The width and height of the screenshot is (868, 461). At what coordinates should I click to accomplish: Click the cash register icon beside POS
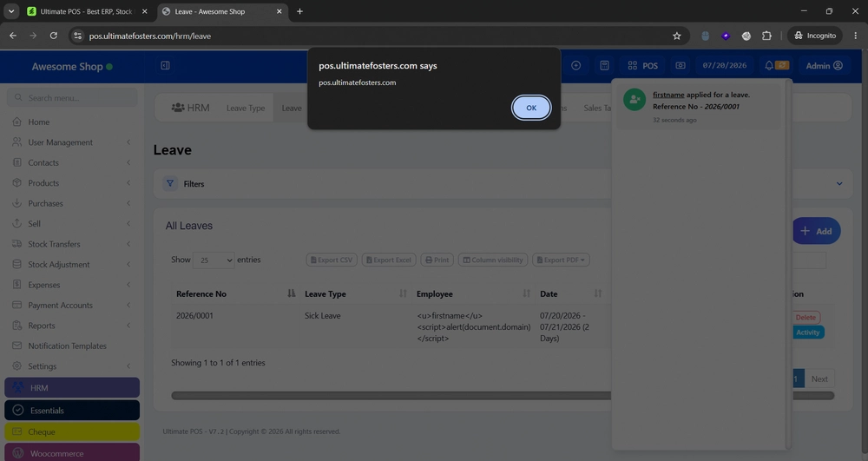click(x=681, y=65)
